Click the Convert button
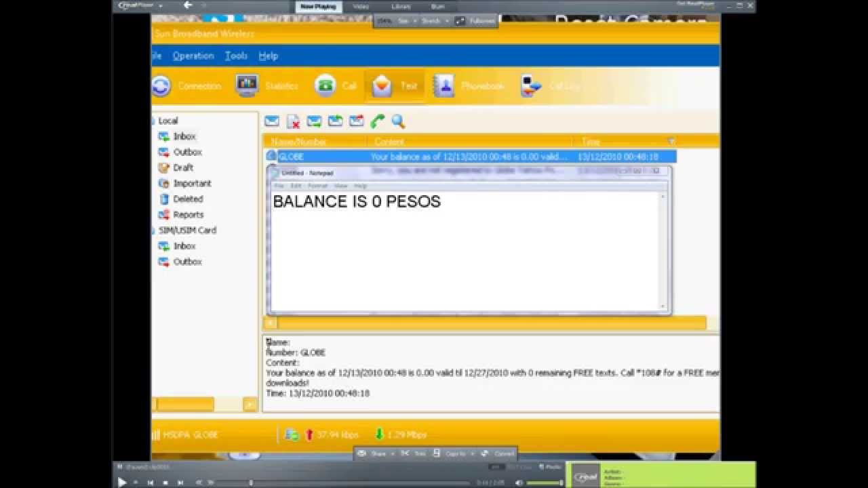The width and height of the screenshot is (868, 488). click(498, 453)
